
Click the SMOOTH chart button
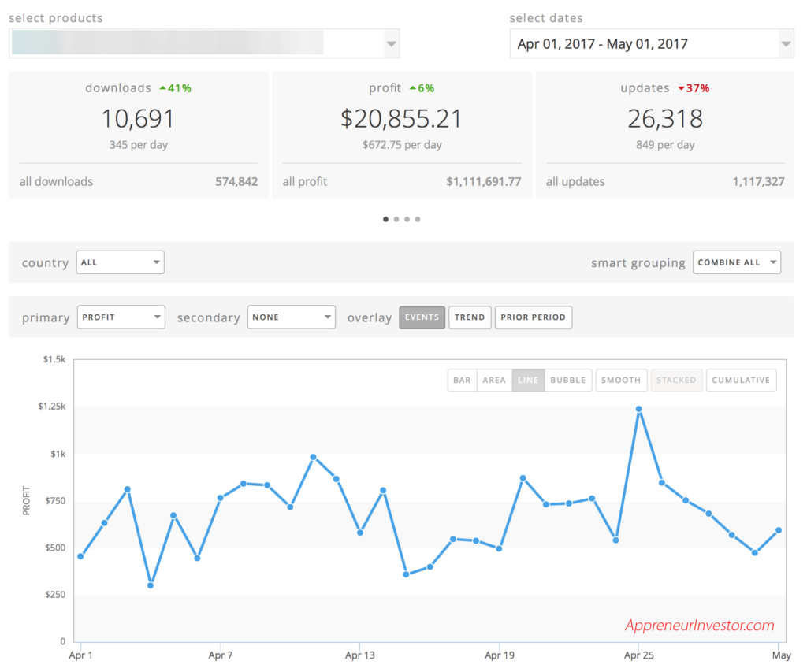click(x=621, y=380)
